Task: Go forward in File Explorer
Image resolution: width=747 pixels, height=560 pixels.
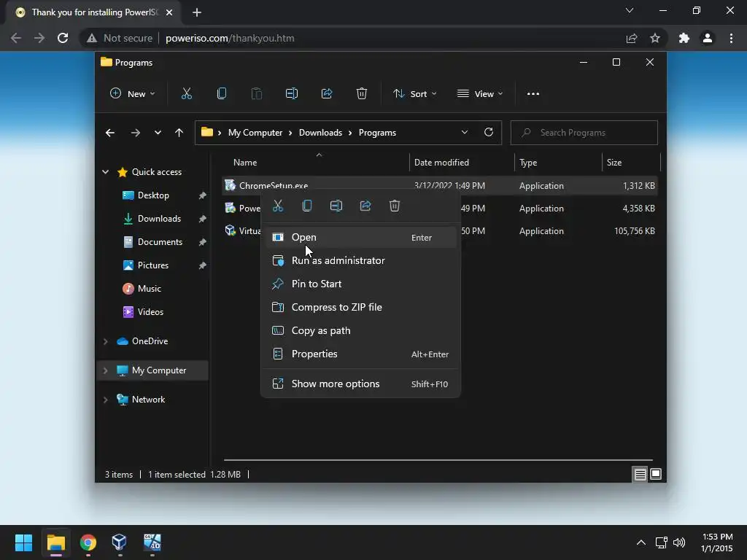Action: tap(135, 133)
